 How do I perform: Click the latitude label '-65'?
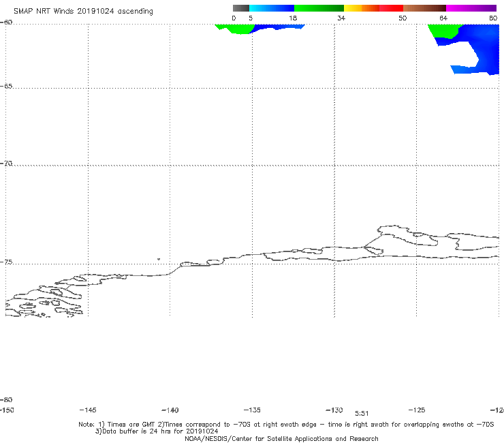[6, 86]
